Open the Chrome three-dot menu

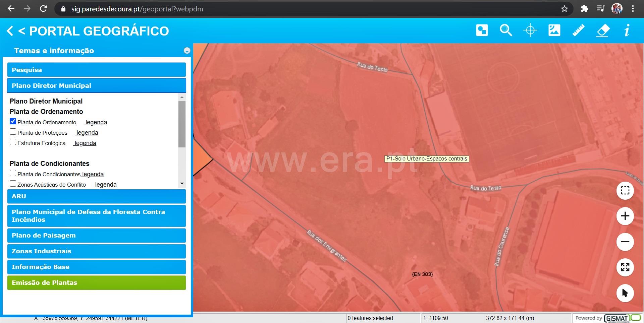(633, 9)
